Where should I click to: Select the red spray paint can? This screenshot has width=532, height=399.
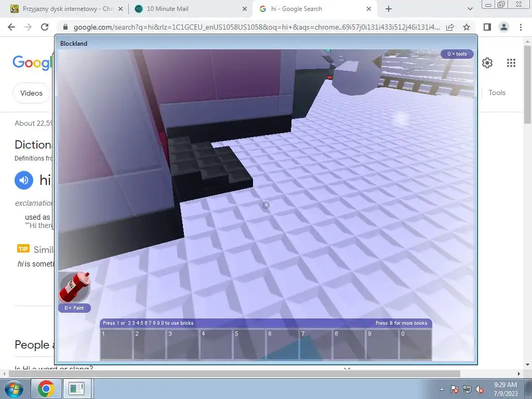click(75, 287)
